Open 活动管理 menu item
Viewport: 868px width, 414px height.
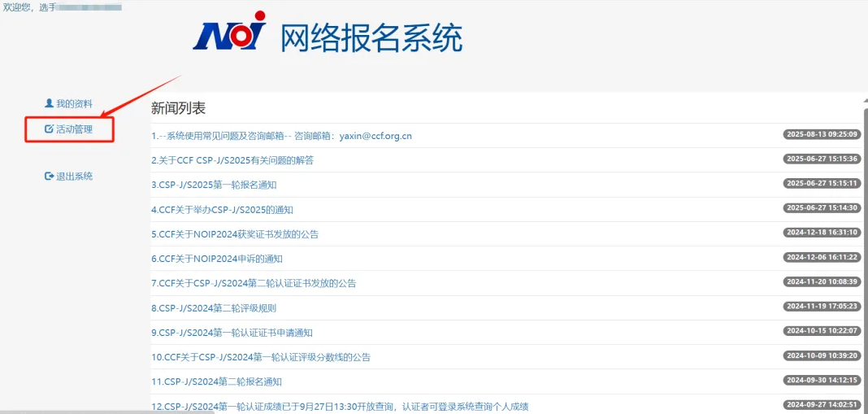click(x=74, y=129)
